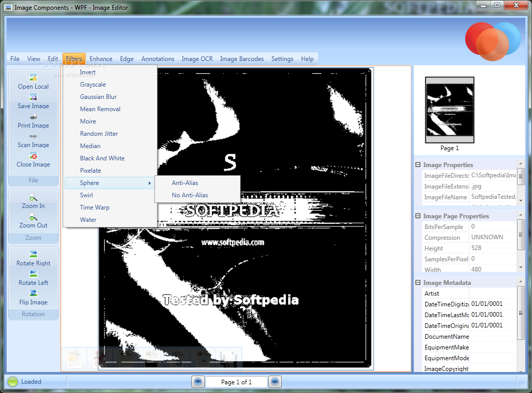Image resolution: width=532 pixels, height=393 pixels.
Task: Click the Rotate Left icon
Action: coord(33,274)
